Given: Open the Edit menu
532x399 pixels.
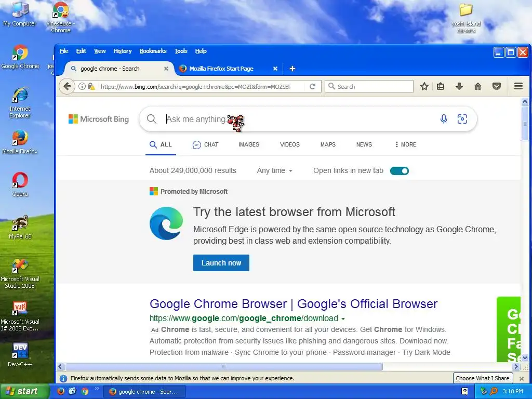Looking at the screenshot, I should pos(81,51).
